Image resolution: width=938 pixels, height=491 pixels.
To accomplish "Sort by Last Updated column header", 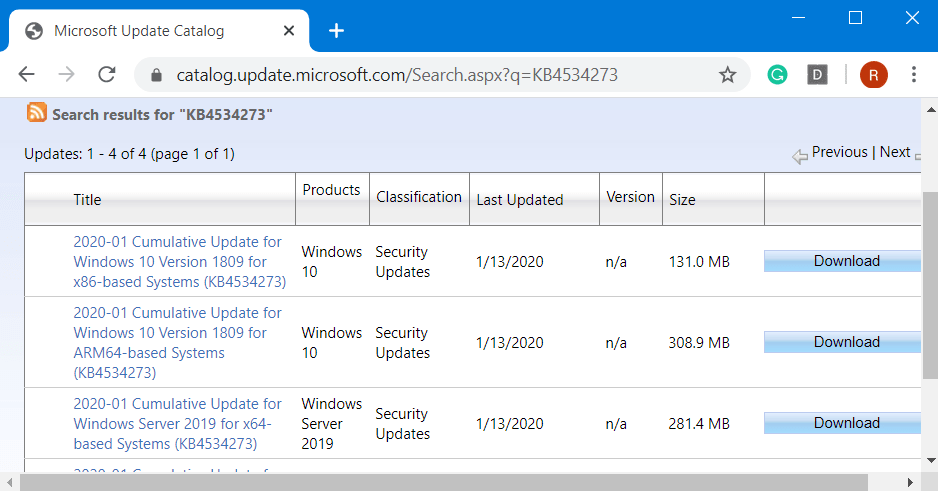I will click(520, 200).
